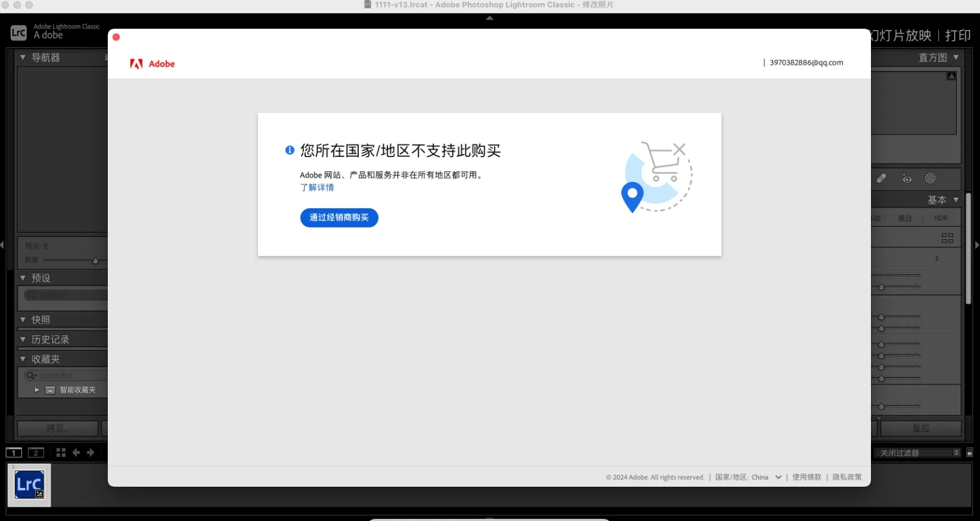Screen dimensions: 980x521
Task: Go forward using the right arrow
Action: (x=91, y=452)
